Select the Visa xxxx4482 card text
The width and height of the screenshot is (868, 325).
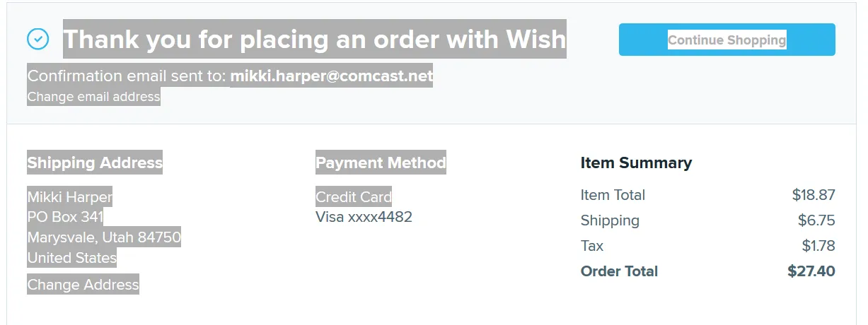pyautogui.click(x=364, y=217)
